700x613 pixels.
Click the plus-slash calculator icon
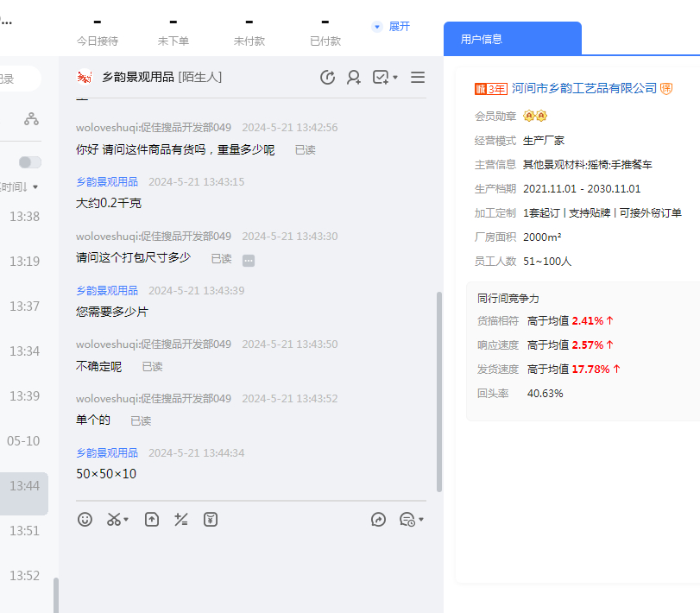click(181, 519)
